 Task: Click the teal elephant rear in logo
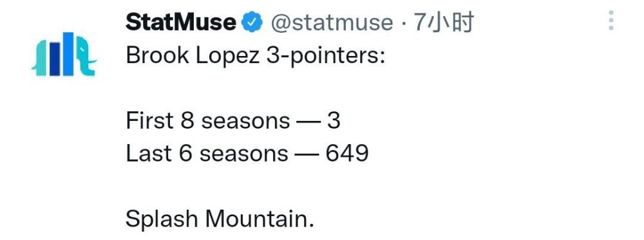[x=39, y=58]
